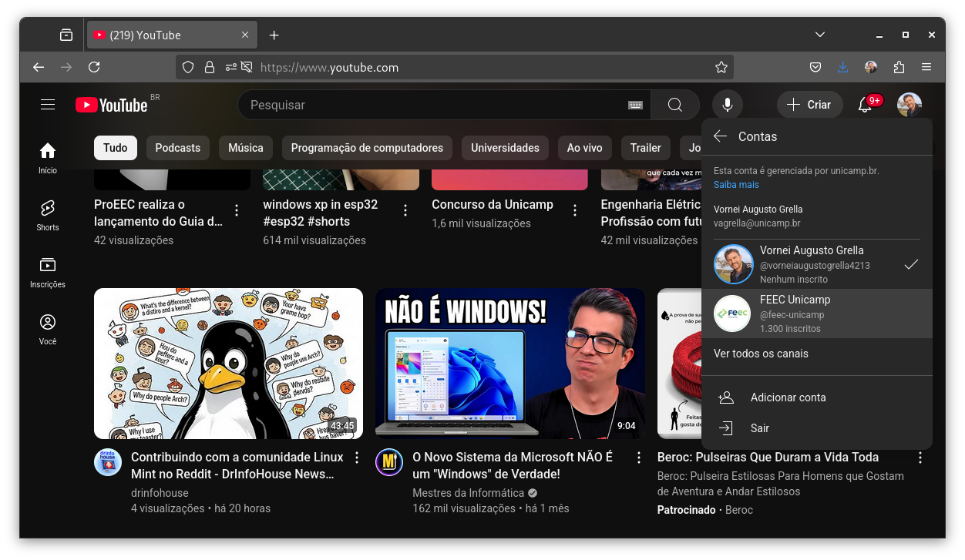Close the YouTube tab
This screenshot has width=965, height=560.
[x=245, y=35]
